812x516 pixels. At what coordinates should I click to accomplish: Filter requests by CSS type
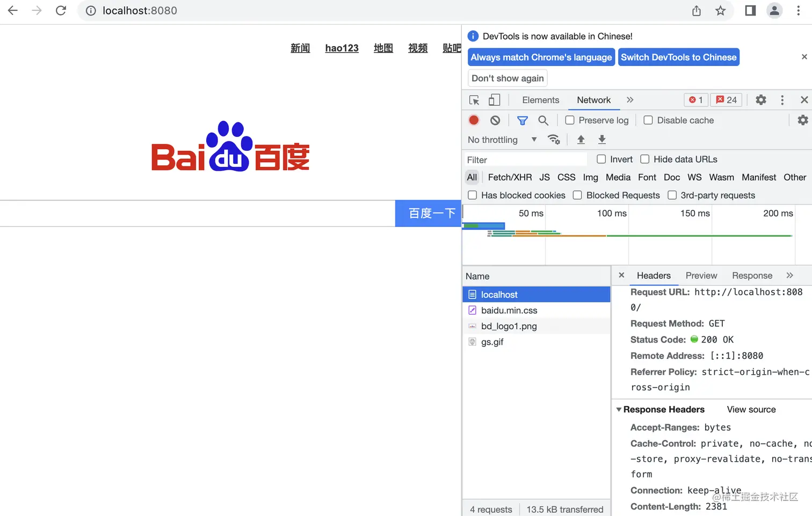tap(566, 177)
